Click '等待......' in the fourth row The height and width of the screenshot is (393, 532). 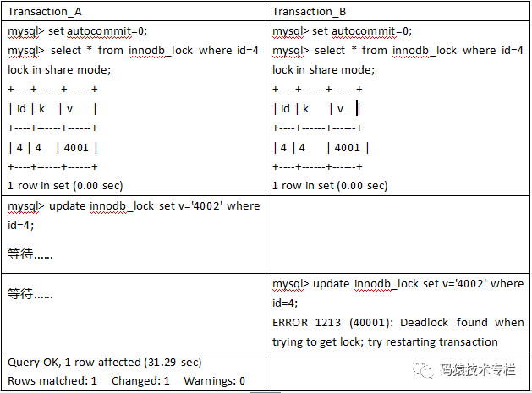pyautogui.click(x=30, y=293)
